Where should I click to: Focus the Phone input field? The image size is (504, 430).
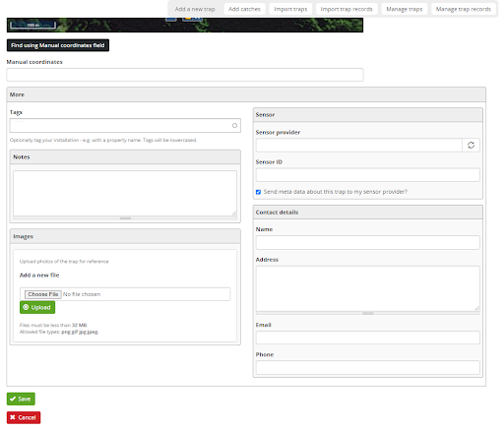[x=368, y=368]
